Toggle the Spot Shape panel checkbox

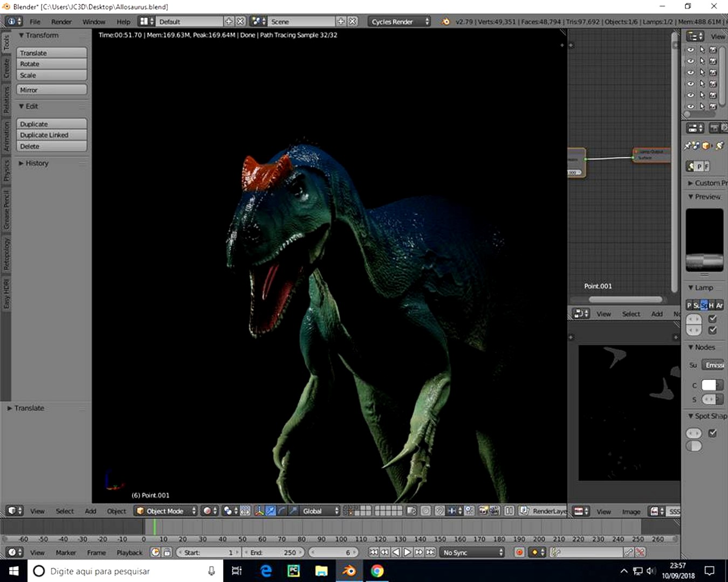[712, 433]
